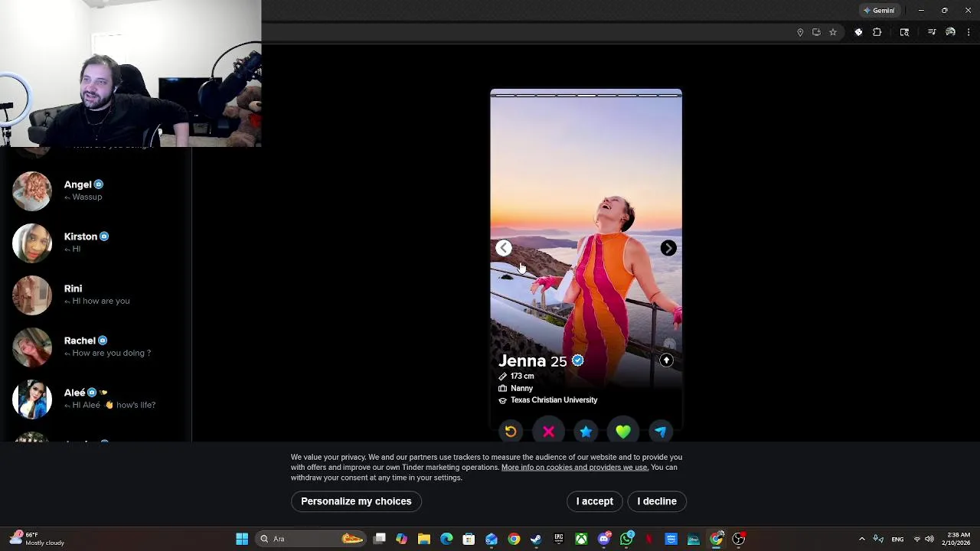Click Jenna's blue verified badge

578,360
